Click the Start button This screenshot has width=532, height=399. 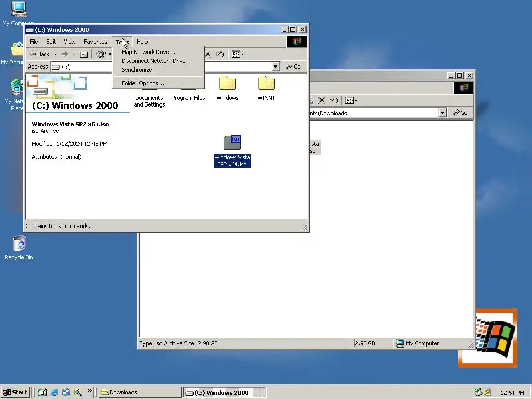[15, 392]
